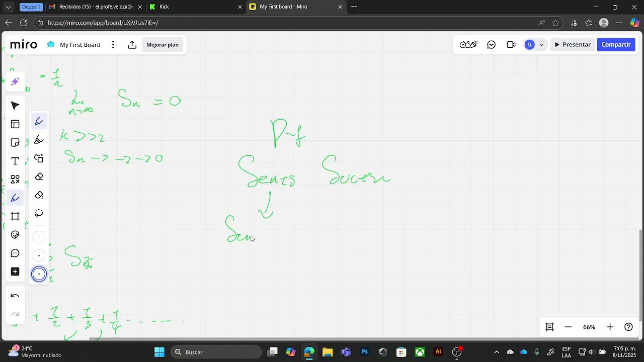Open stickers and emoji tool
The width and height of the screenshot is (644, 362).
tap(15, 235)
